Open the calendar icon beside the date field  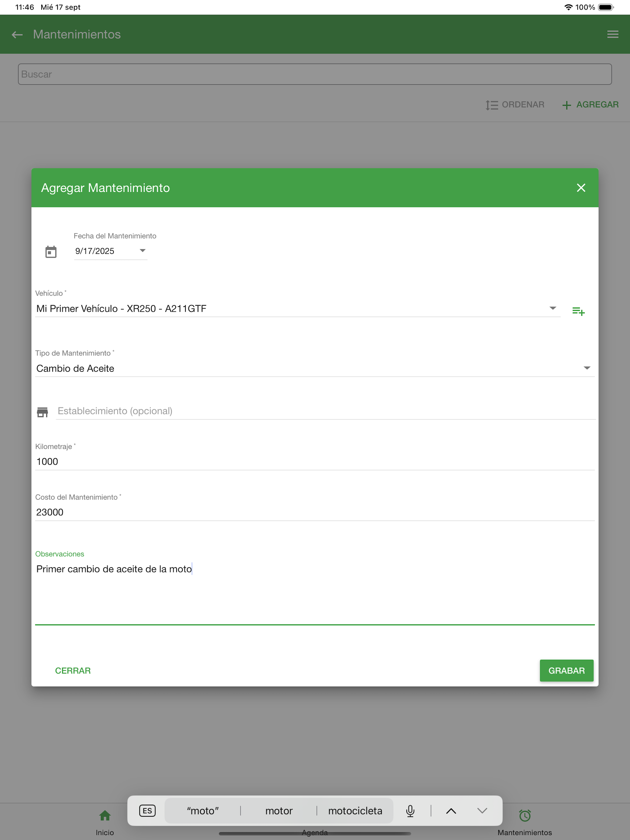click(51, 252)
